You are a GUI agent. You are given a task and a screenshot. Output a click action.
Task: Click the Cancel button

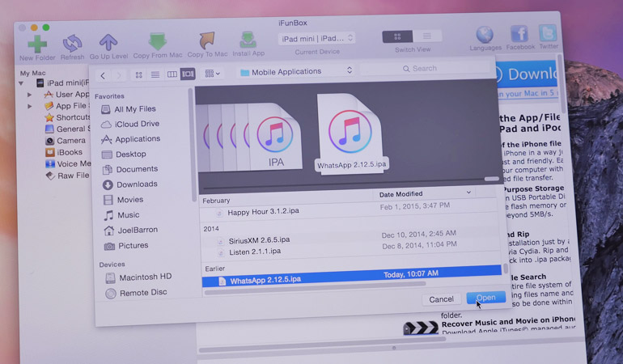[x=441, y=298]
